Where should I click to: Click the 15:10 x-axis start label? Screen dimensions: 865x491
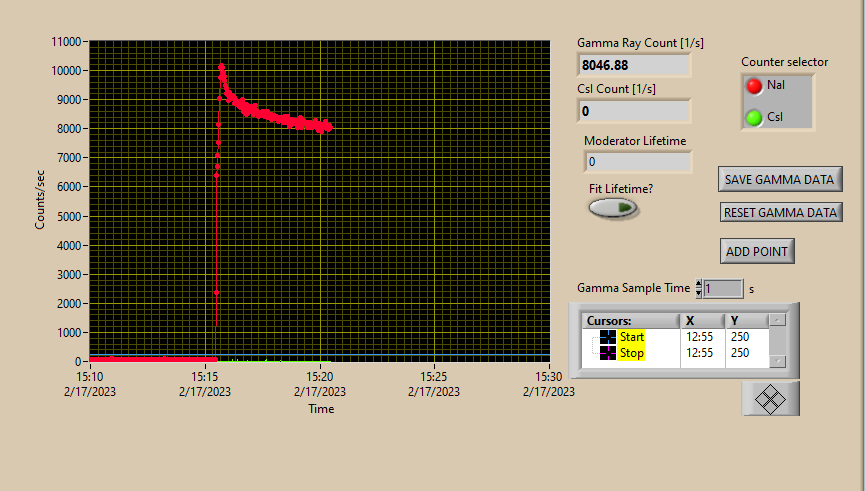click(x=89, y=376)
